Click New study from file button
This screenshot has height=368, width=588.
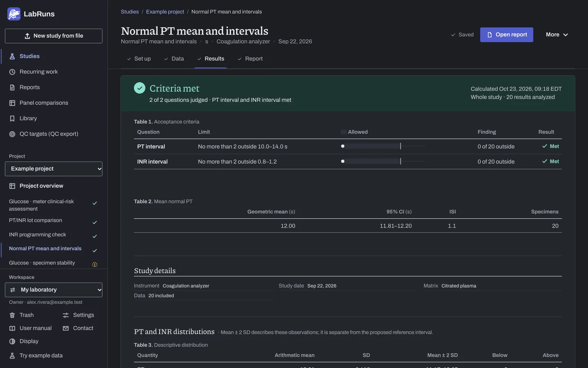(x=53, y=36)
